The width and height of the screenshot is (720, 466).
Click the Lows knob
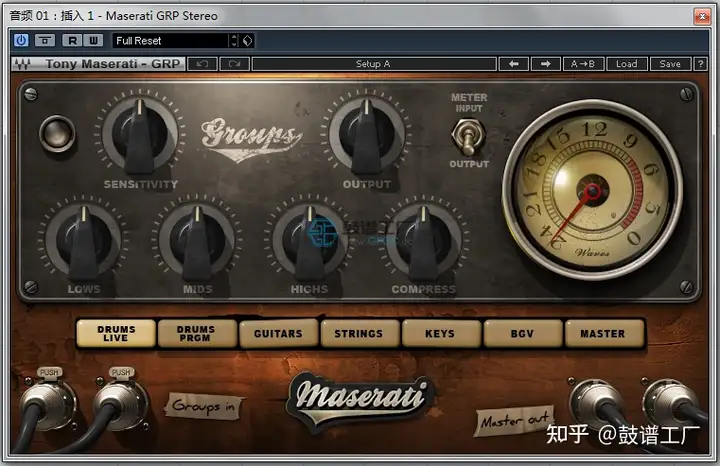click(83, 241)
